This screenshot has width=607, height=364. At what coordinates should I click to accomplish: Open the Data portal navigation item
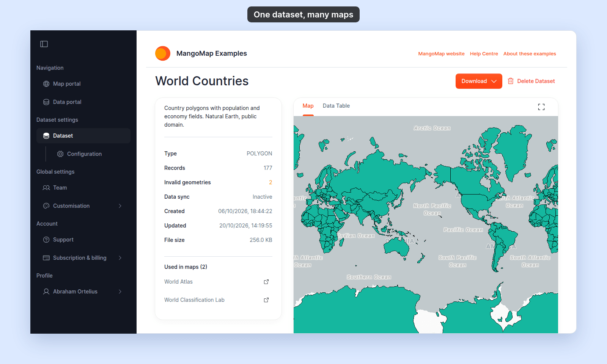point(83,102)
